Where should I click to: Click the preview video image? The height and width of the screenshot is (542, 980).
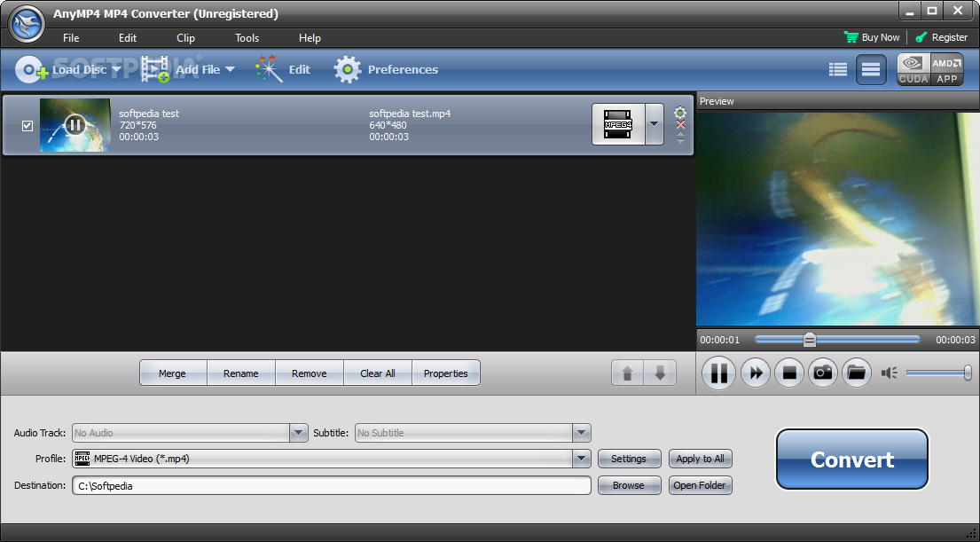click(837, 219)
